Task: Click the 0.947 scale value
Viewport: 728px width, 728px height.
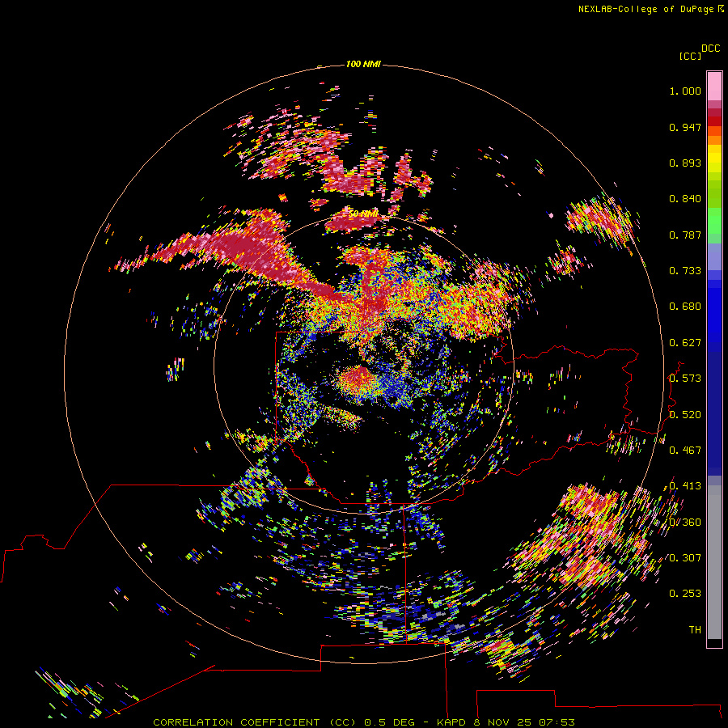Action: pos(685,127)
